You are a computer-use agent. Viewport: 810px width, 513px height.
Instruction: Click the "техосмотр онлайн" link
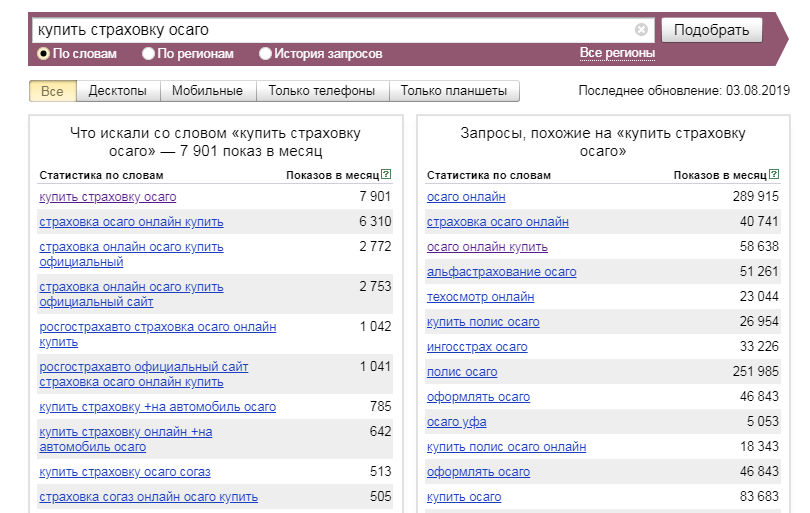click(x=480, y=297)
